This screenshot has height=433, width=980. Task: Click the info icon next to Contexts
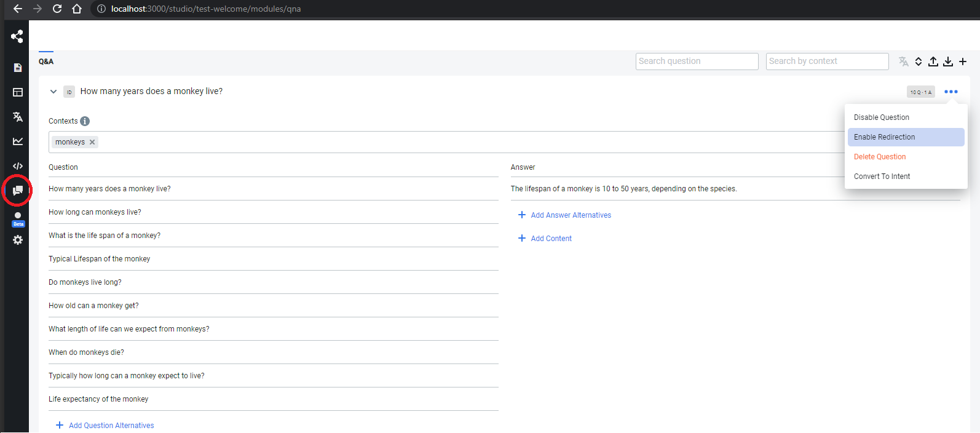tap(85, 121)
